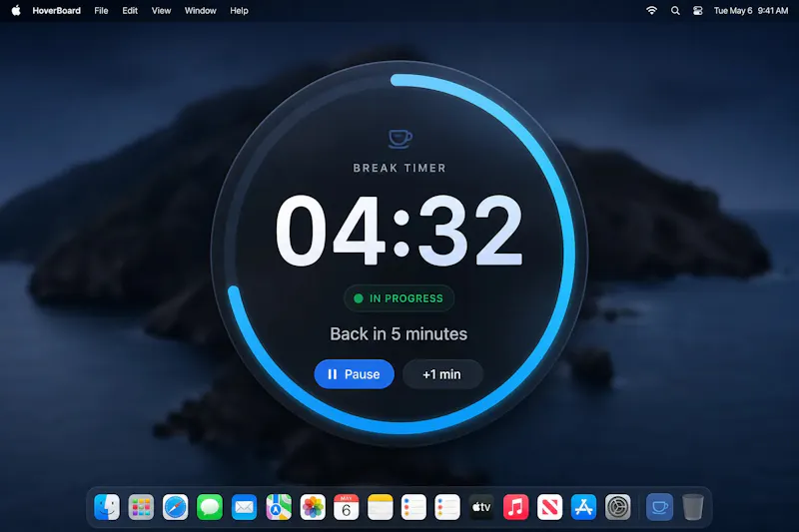Image resolution: width=799 pixels, height=532 pixels.
Task: Open Control Center in menu bar
Action: [x=697, y=10]
